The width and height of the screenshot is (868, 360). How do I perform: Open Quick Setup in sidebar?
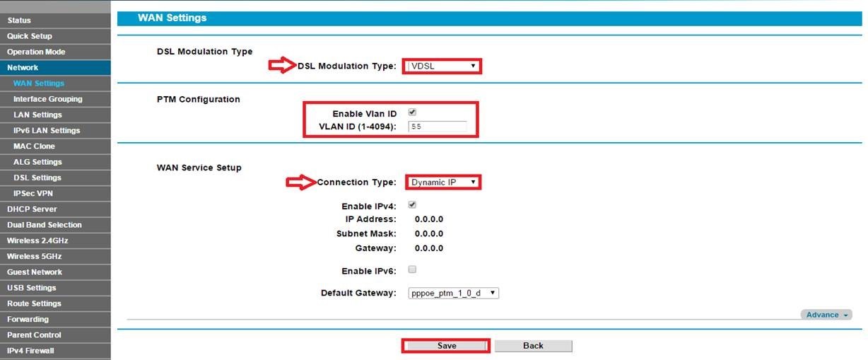coord(55,36)
